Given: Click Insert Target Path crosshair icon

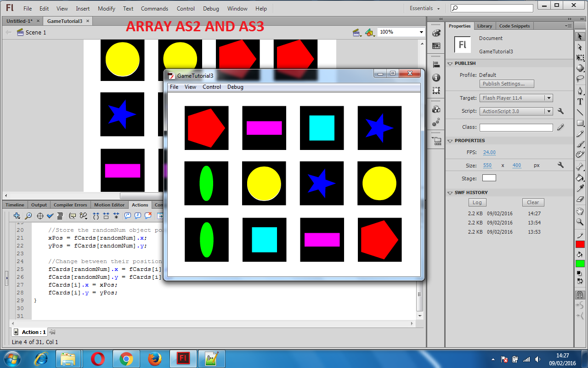Looking at the screenshot, I should 40,216.
